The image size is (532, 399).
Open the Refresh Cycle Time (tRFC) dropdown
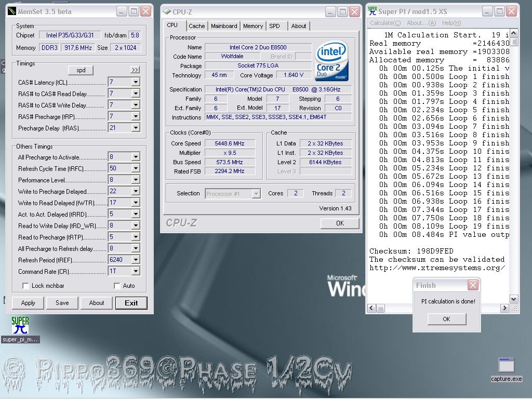[x=136, y=169]
